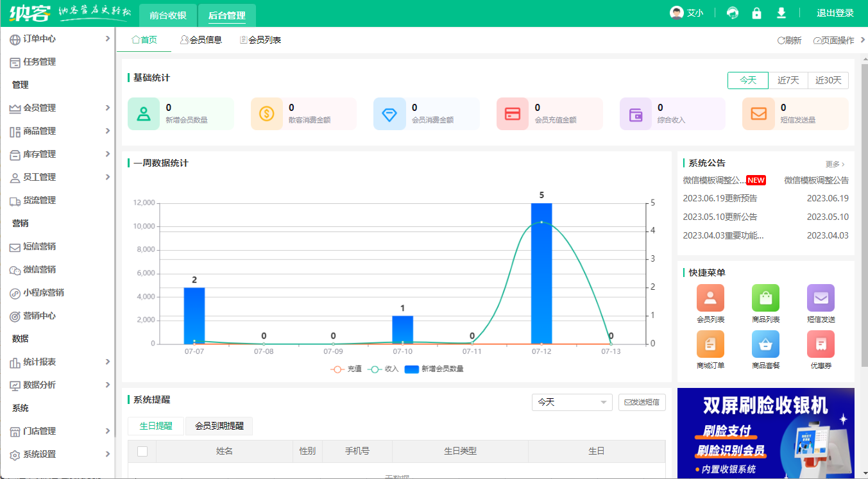Viewport: 868px width, 479px height.
Task: Open the 会员列表 quick menu icon
Action: [710, 298]
